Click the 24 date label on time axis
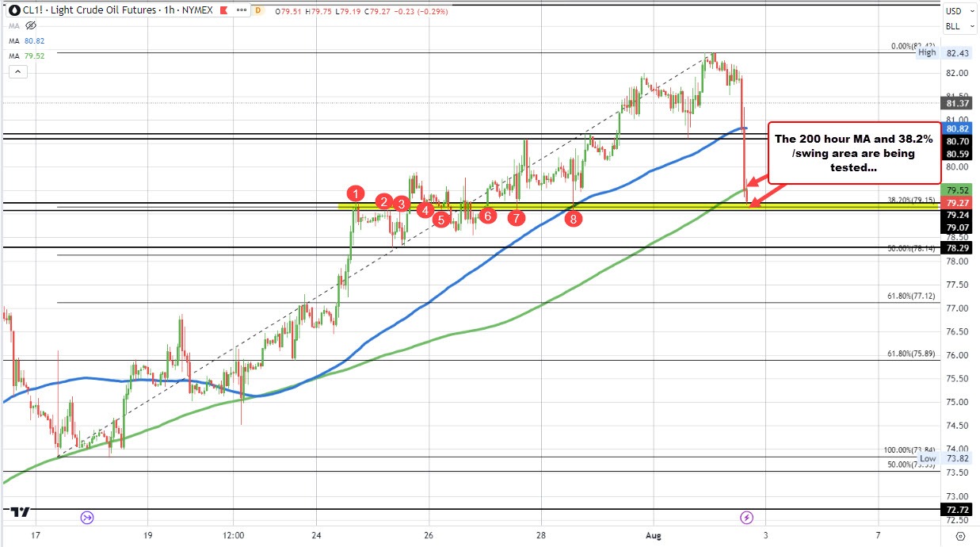The image size is (980, 547). point(316,537)
